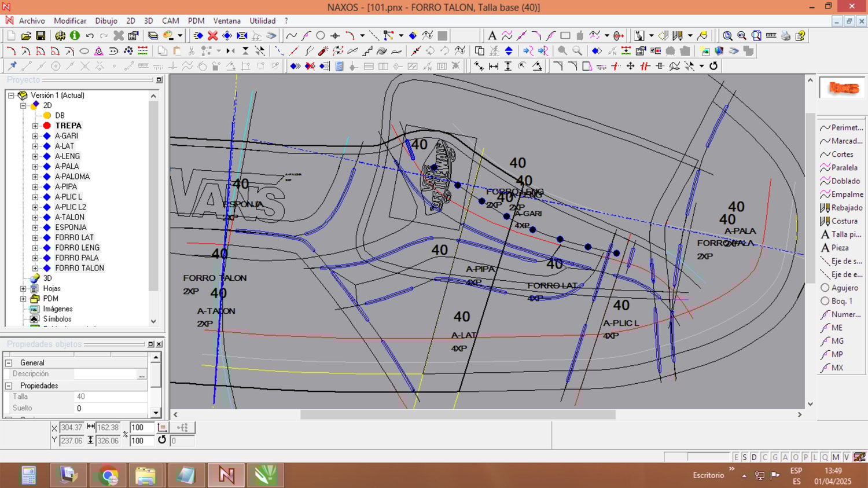The image size is (868, 488).
Task: Click the horizontal canvas scrollbar thumb
Action: pyautogui.click(x=457, y=414)
